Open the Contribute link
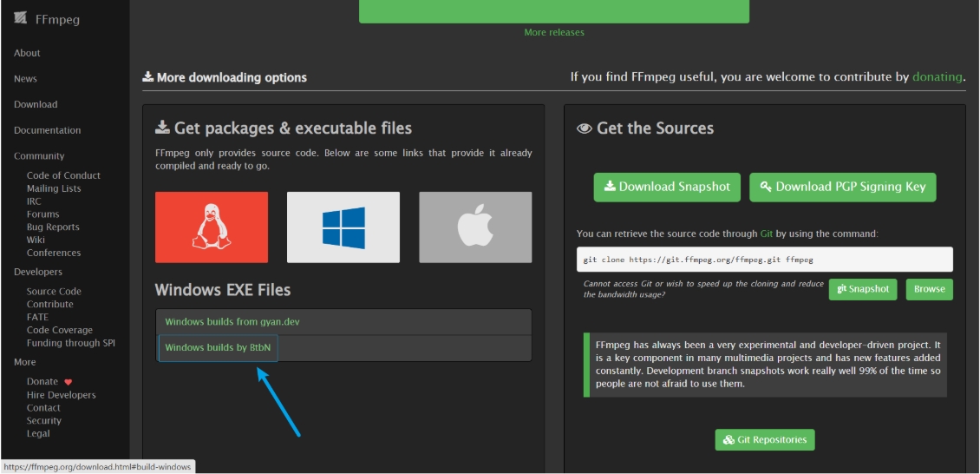The width and height of the screenshot is (980, 474). tap(50, 304)
